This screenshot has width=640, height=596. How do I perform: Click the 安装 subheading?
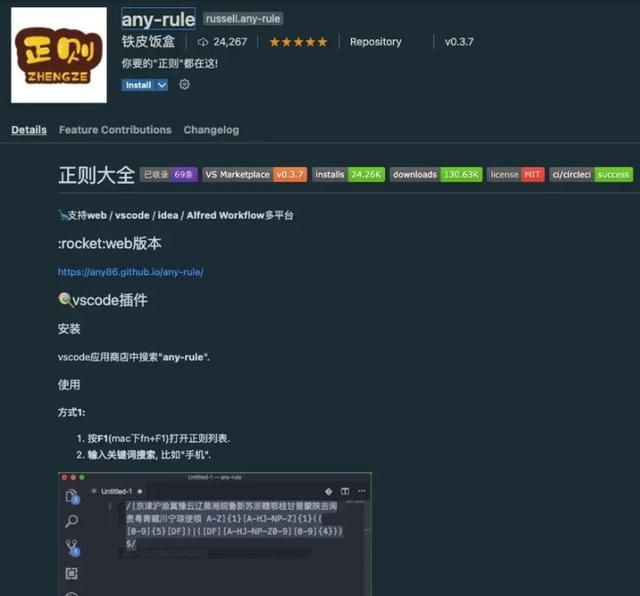click(x=69, y=329)
